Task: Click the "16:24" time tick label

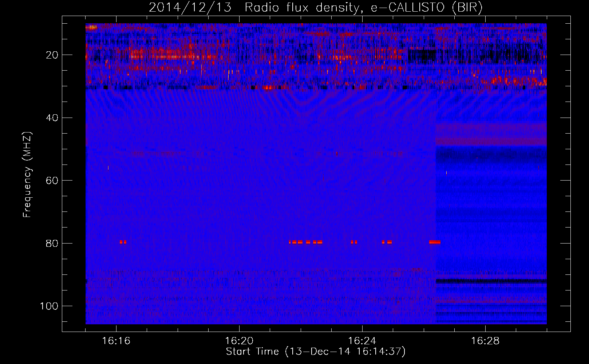Action: (x=362, y=341)
